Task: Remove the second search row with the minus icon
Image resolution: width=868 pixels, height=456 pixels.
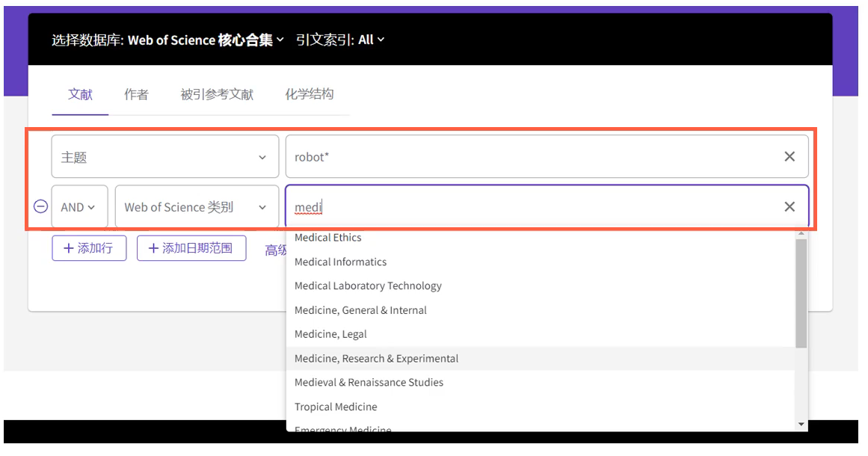Action: (40, 206)
